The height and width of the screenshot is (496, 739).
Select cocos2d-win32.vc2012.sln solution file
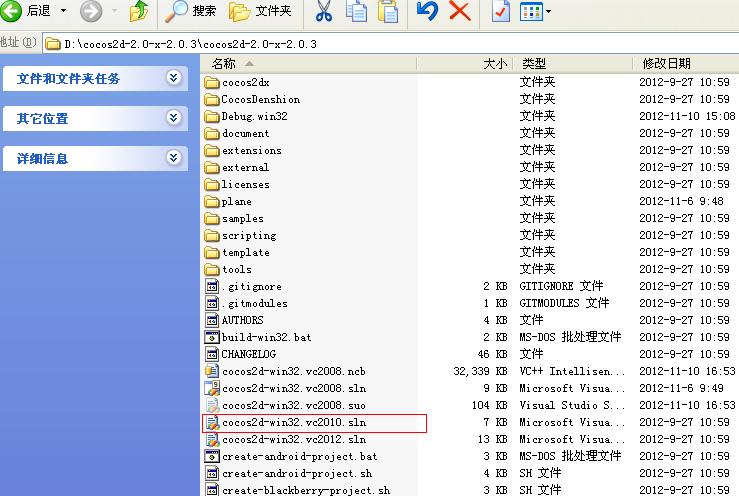click(x=285, y=439)
